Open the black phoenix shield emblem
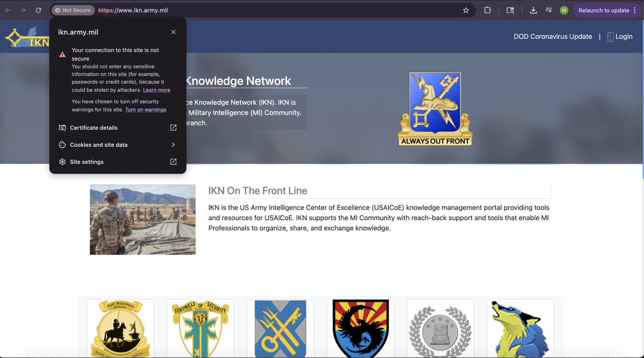This screenshot has width=644, height=358. click(x=360, y=329)
